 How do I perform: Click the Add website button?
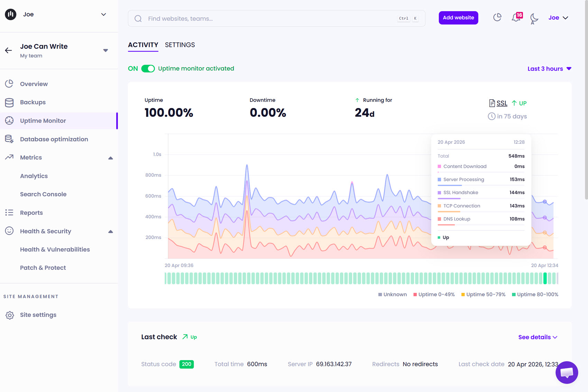pyautogui.click(x=458, y=18)
